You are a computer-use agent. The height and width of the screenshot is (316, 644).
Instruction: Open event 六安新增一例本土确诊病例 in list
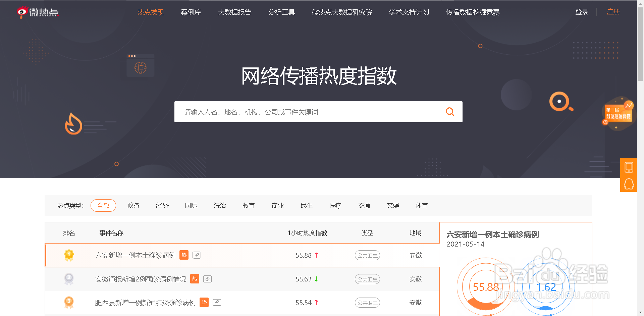135,255
